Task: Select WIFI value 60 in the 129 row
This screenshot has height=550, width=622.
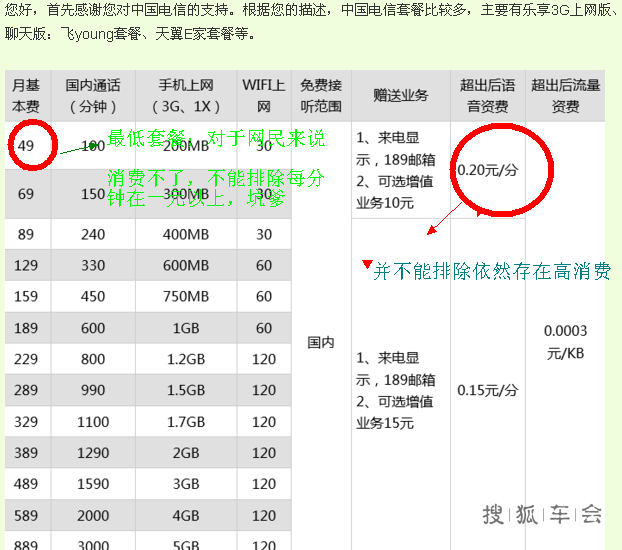Action: 264,265
